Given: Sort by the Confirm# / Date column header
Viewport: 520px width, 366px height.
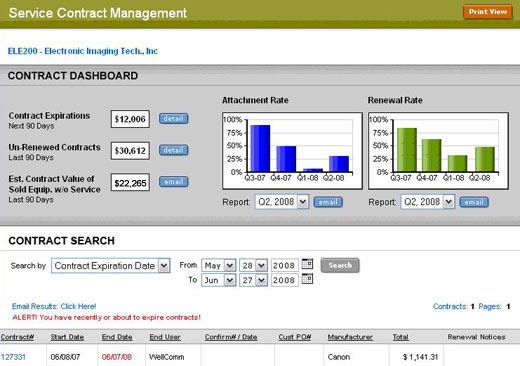Looking at the screenshot, I should click(231, 337).
